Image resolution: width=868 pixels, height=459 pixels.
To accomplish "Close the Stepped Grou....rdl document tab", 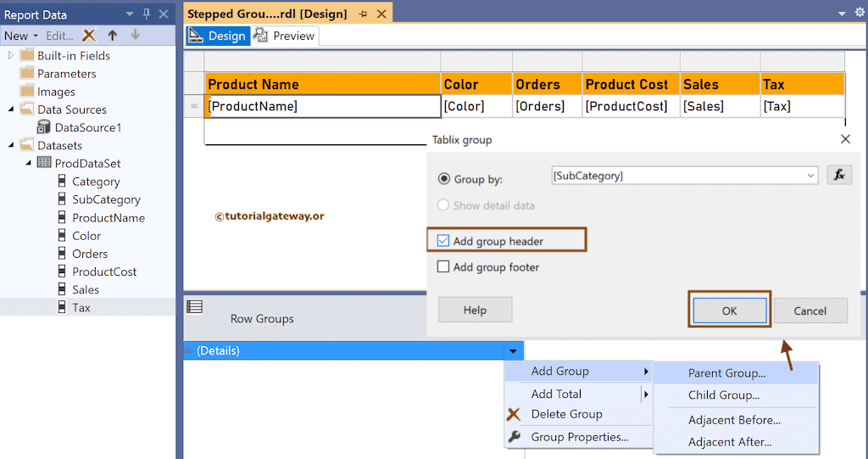I will point(381,14).
